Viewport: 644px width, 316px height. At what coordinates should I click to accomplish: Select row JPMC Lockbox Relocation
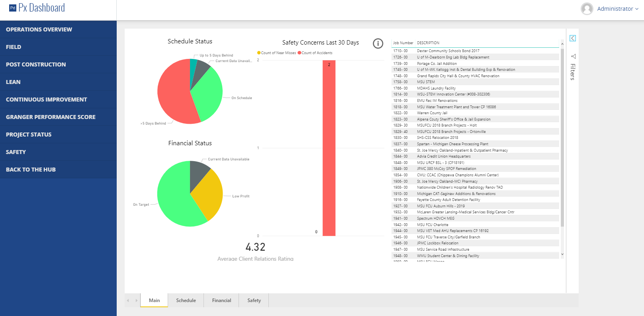[x=476, y=243]
